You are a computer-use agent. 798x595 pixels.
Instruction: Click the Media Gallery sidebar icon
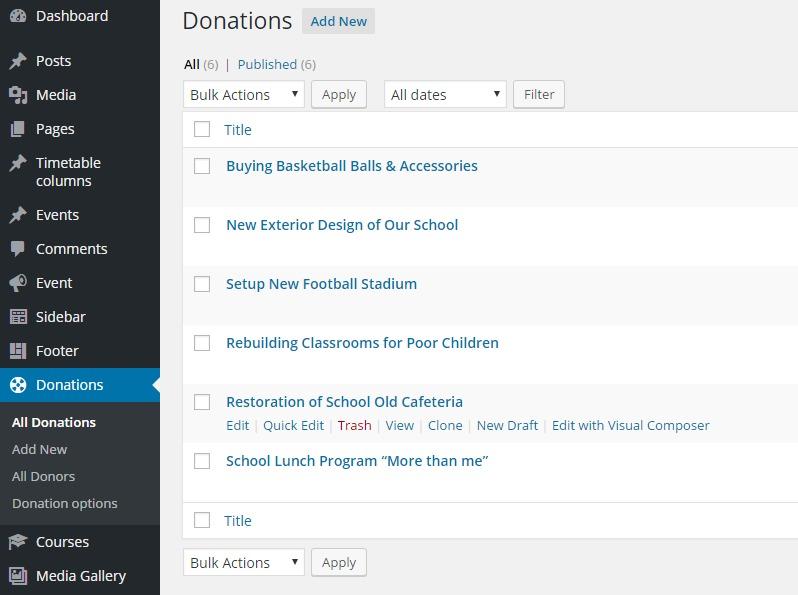(x=18, y=576)
